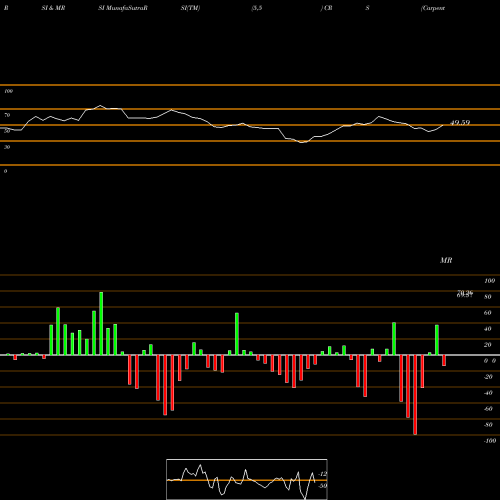The height and width of the screenshot is (500, 500).
Task: Click the 80 label on MR scale
Action: pos(488,297)
